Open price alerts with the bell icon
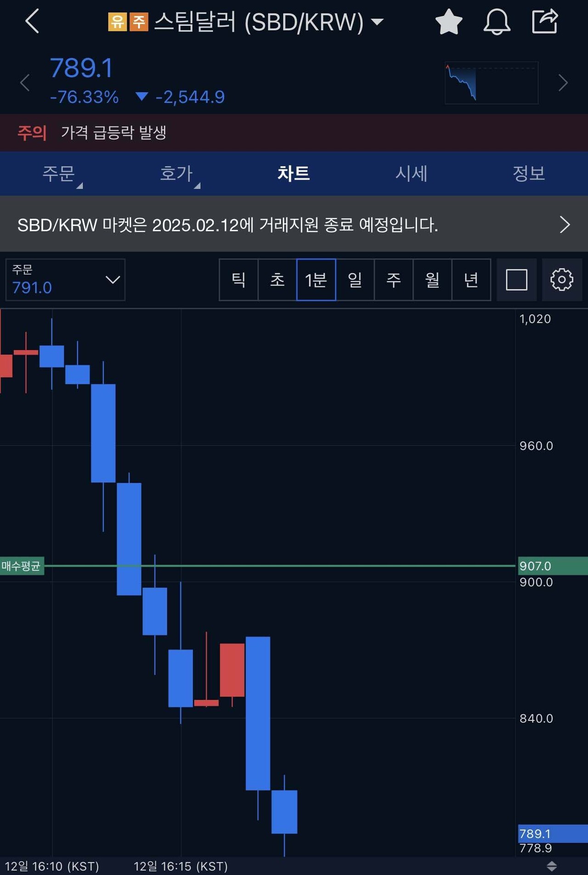 [497, 22]
